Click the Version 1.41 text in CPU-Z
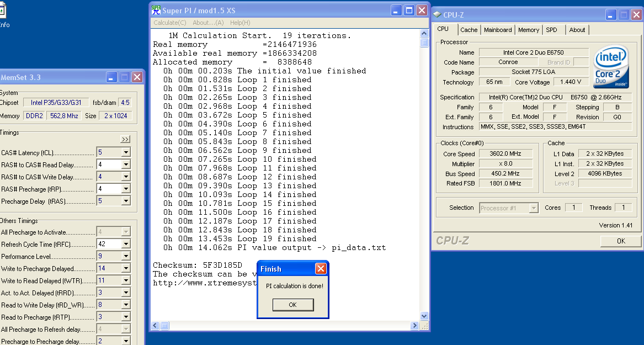 point(616,225)
